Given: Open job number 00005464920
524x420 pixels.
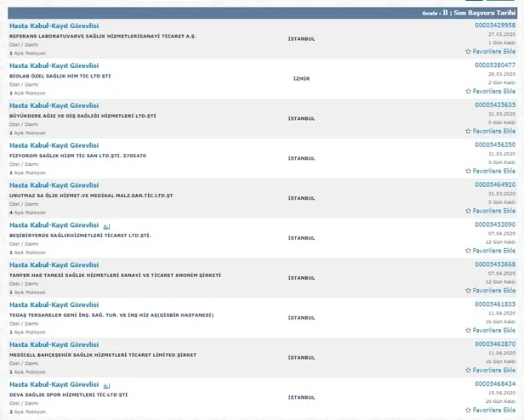Looking at the screenshot, I should click(495, 185).
